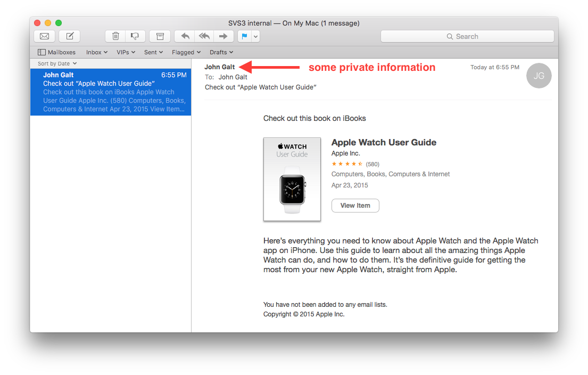The width and height of the screenshot is (588, 375).
Task: Click "Check out this book on iBooks" text
Action: (x=314, y=118)
